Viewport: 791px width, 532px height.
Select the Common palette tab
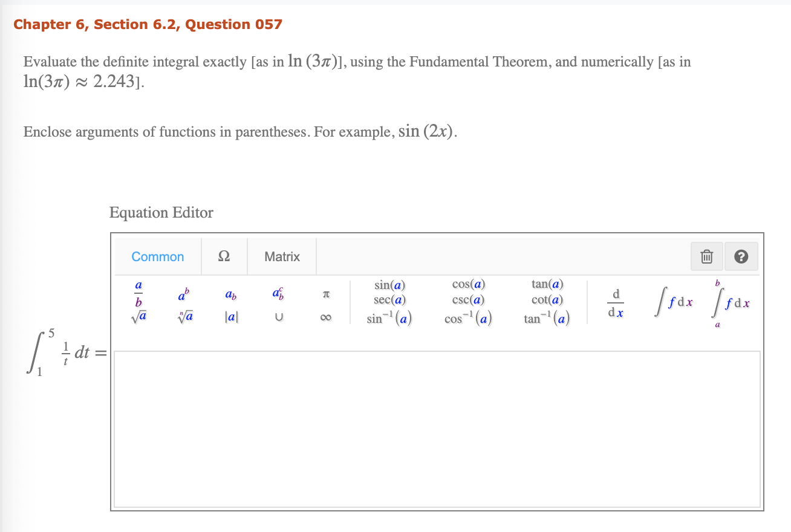(157, 256)
